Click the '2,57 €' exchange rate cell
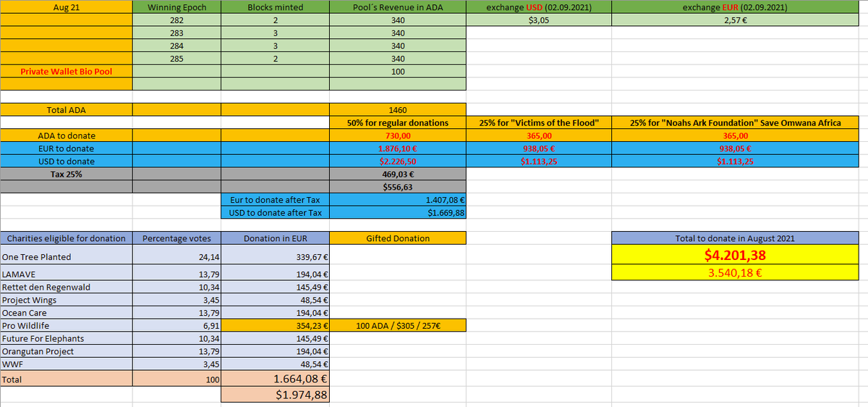868x407 pixels. 736,20
